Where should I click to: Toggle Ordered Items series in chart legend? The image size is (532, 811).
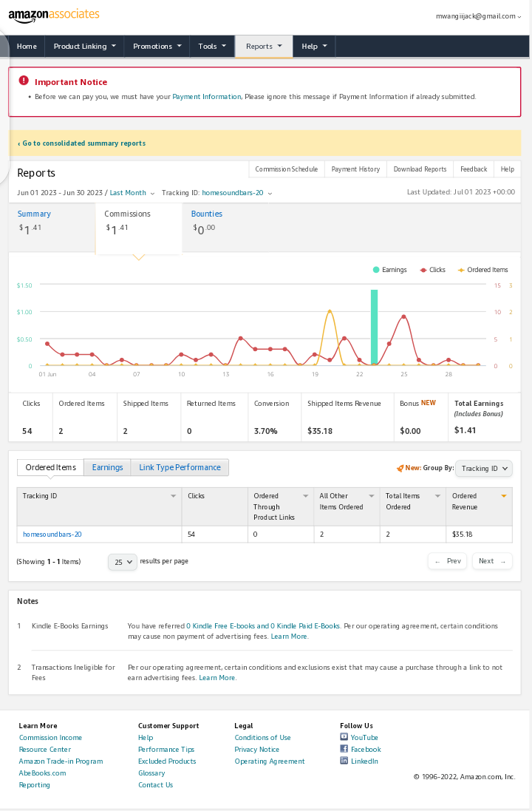tap(483, 270)
